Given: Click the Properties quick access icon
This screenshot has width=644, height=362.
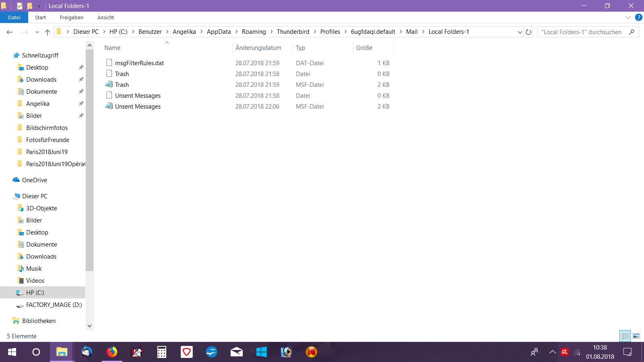Looking at the screenshot, I should pyautogui.click(x=19, y=6).
